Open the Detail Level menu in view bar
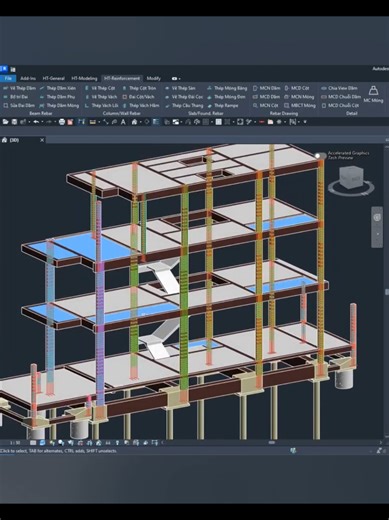This screenshot has width=389, height=520. (33, 443)
